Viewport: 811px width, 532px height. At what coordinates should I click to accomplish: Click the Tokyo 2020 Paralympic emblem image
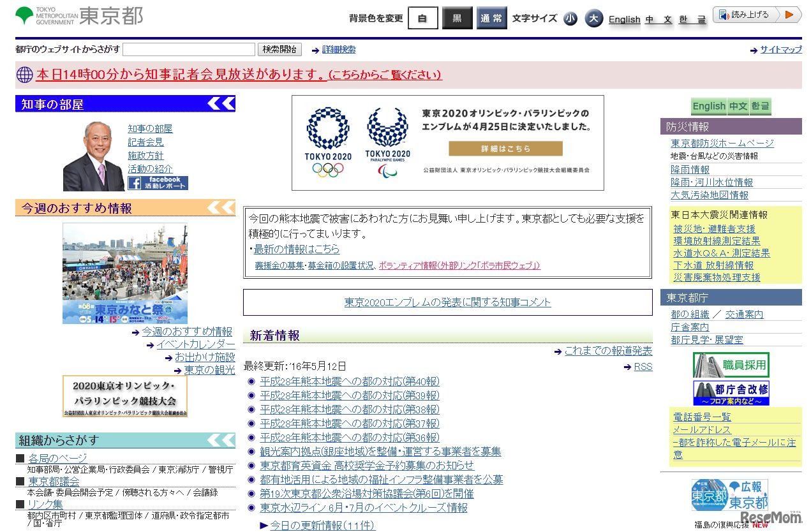[x=388, y=142]
